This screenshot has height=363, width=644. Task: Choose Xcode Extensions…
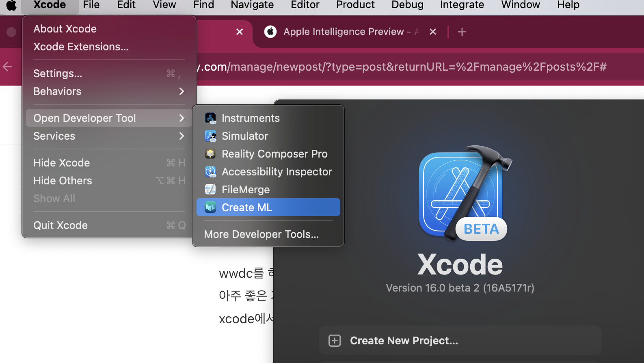[109, 47]
